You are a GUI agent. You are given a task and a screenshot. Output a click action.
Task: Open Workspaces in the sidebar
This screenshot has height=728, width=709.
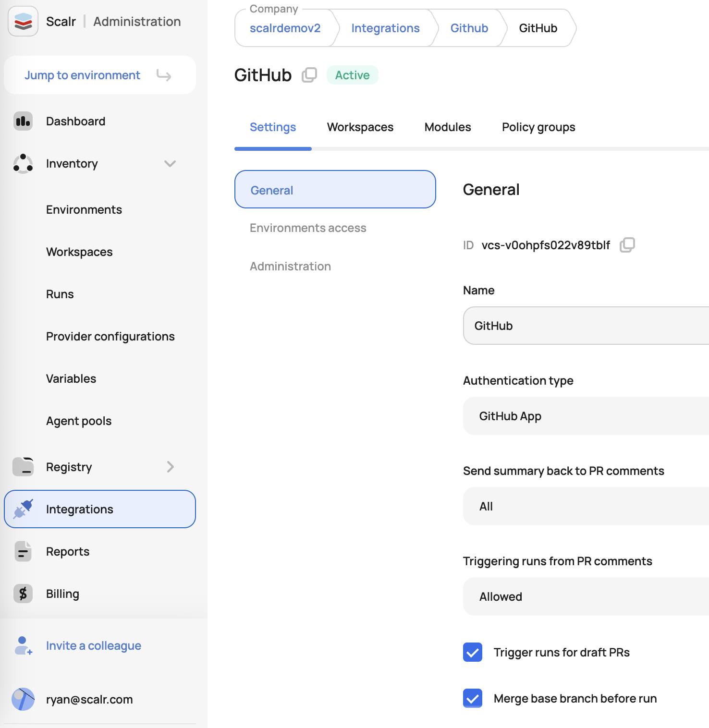pos(79,252)
